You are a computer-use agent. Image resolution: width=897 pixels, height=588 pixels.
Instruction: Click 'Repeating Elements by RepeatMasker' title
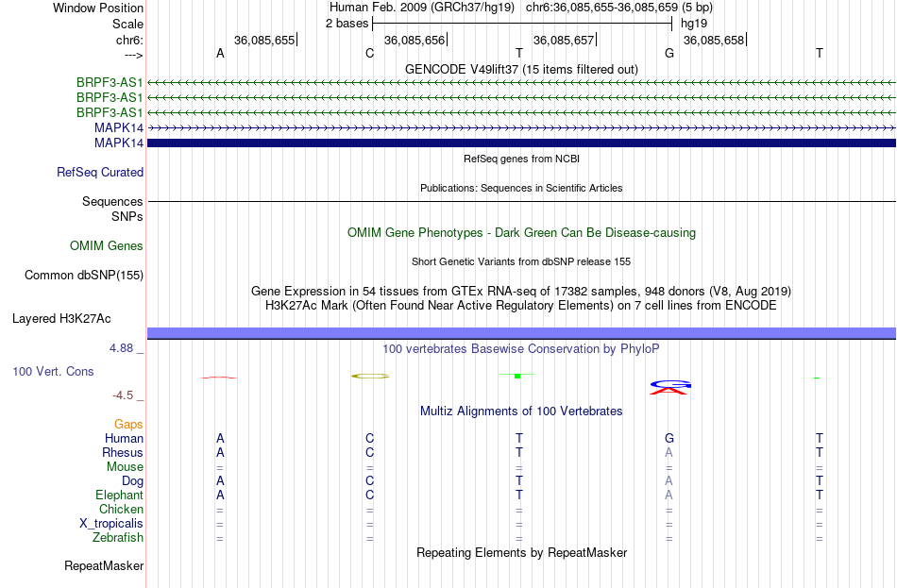coord(521,552)
